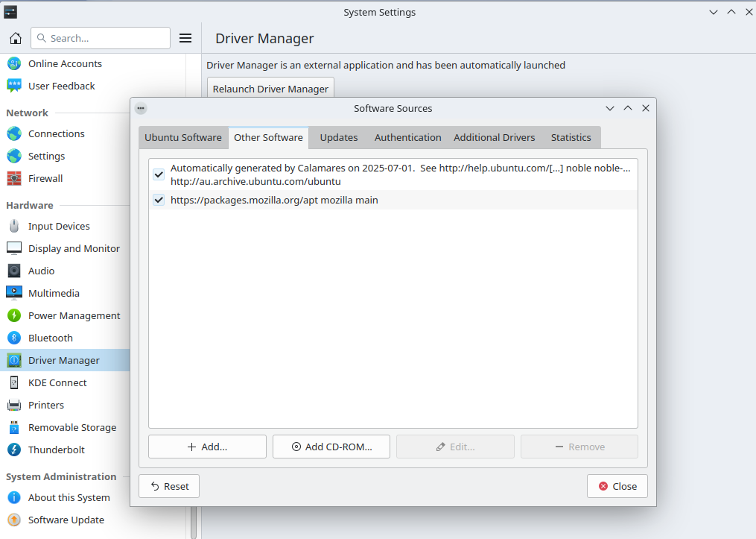Click the Add... button
The image size is (756, 539).
207,447
